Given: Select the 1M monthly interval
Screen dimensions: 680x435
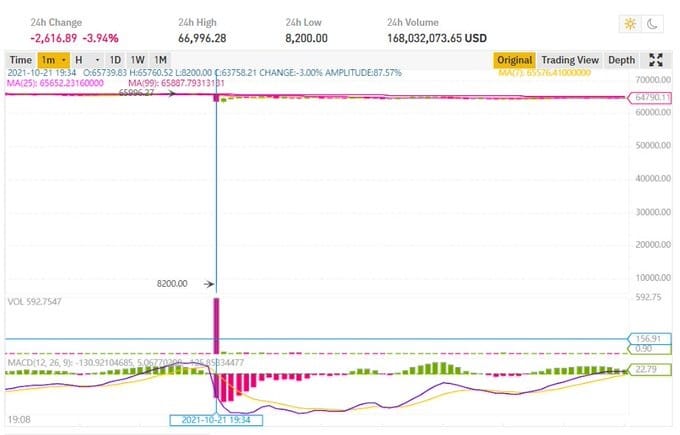Looking at the screenshot, I should pyautogui.click(x=160, y=60).
